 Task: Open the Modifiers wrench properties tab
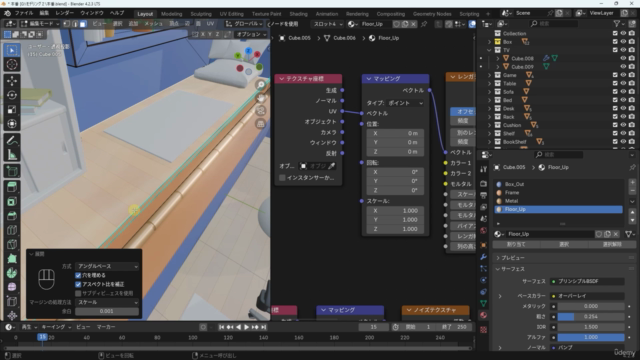[x=484, y=257]
